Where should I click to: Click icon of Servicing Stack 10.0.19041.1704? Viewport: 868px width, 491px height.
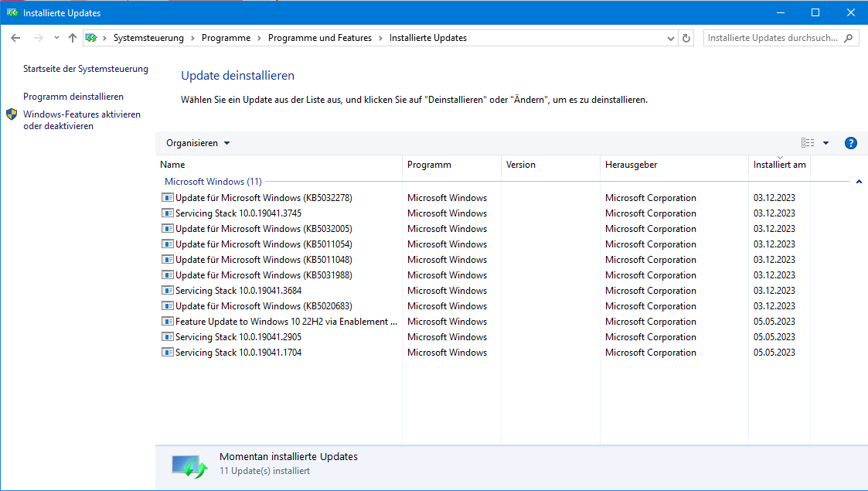[167, 353]
